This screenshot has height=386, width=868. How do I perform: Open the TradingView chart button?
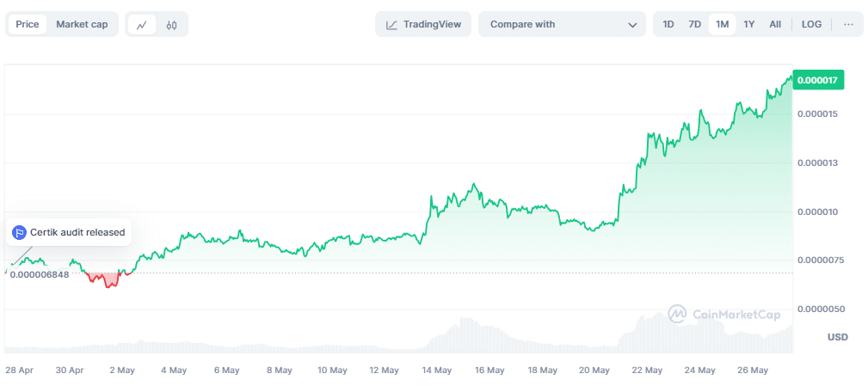(423, 24)
